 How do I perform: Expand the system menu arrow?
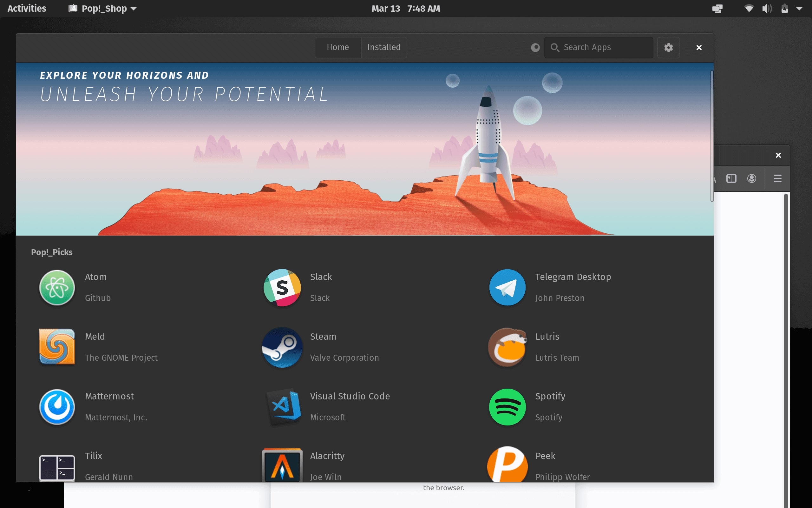pyautogui.click(x=799, y=9)
